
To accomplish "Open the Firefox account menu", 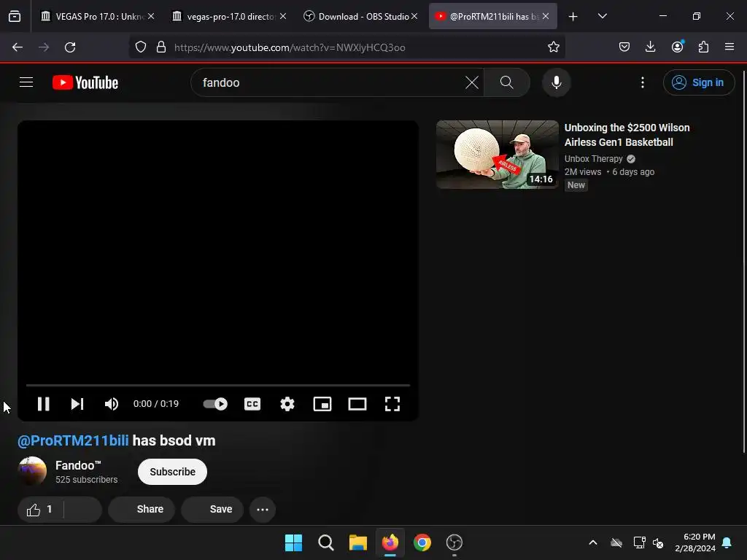I will point(677,47).
